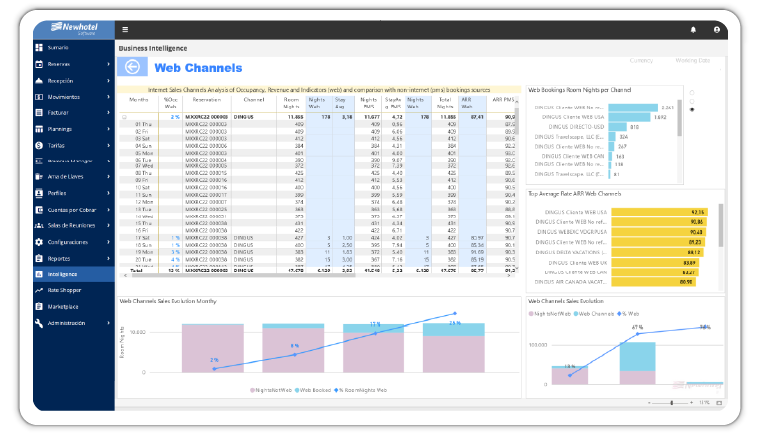
Task: Click the Sumario dashboard icon
Action: coord(39,48)
